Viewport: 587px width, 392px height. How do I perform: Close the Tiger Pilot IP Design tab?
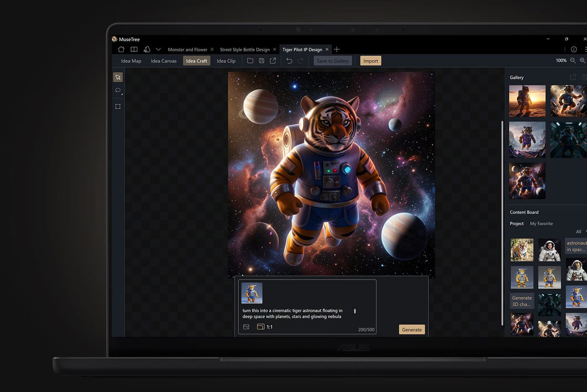click(x=327, y=49)
